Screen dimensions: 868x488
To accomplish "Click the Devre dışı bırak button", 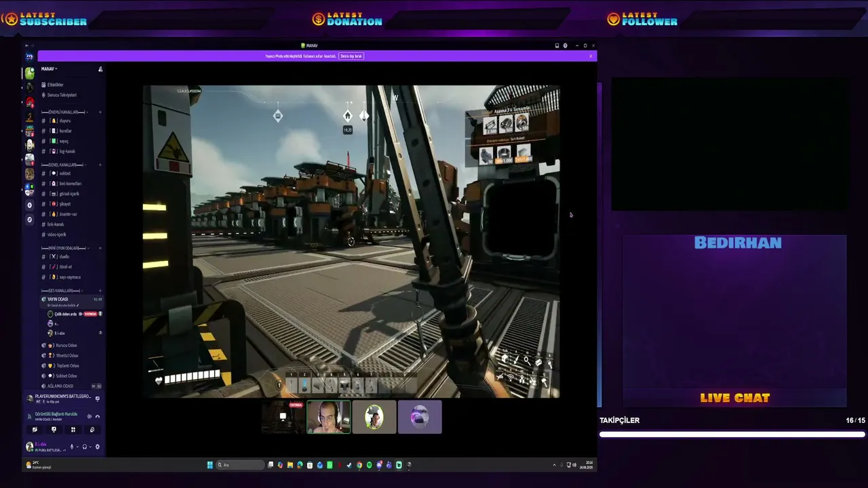I will pyautogui.click(x=351, y=56).
